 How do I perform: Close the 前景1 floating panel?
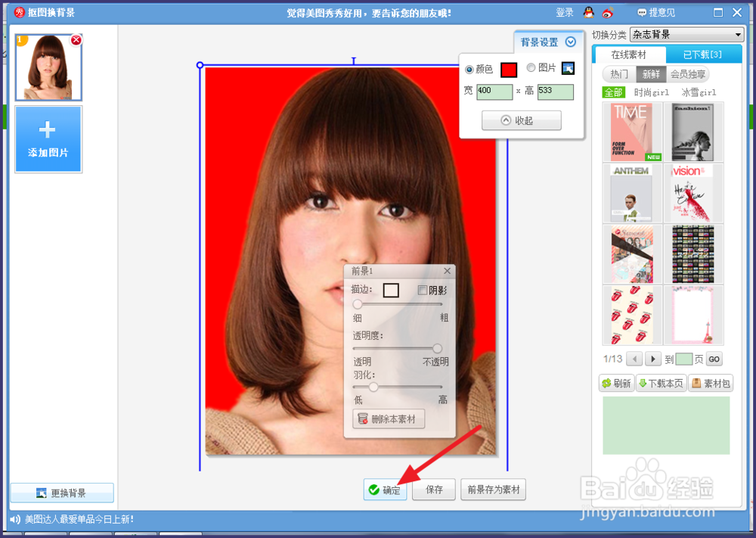click(447, 271)
